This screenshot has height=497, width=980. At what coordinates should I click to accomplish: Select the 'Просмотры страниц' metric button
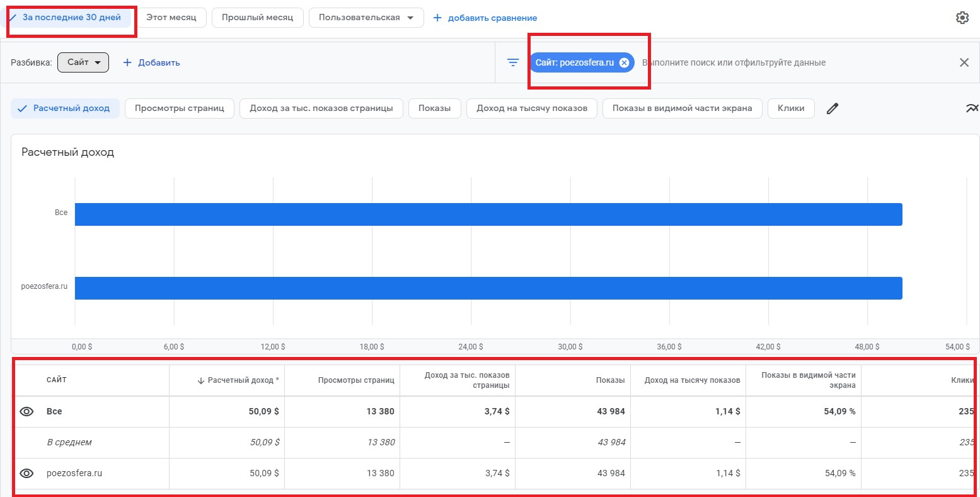point(180,108)
